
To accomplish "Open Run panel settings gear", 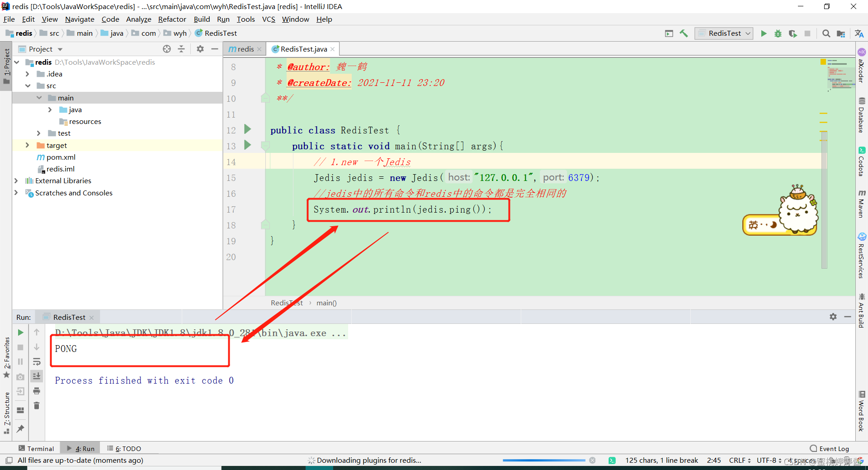I will click(x=833, y=317).
